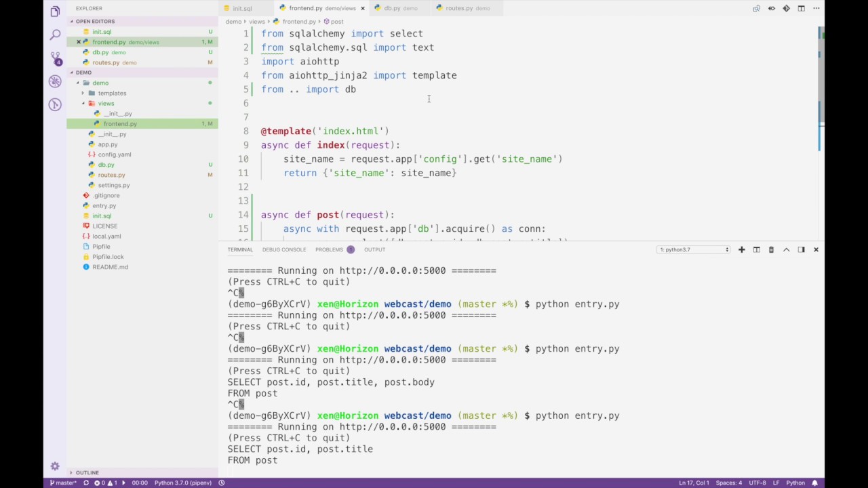Open errors and warnings count in status bar

click(x=106, y=483)
